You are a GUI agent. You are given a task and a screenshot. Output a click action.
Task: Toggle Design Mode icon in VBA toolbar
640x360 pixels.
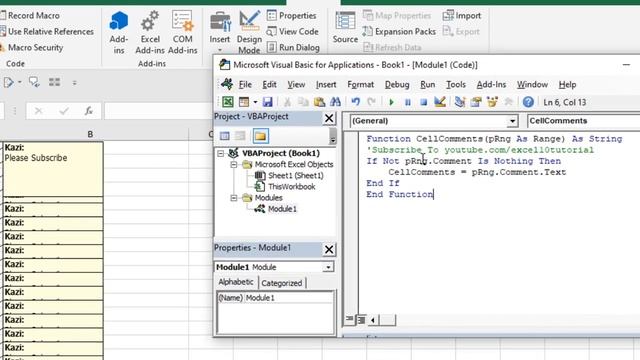tap(440, 102)
